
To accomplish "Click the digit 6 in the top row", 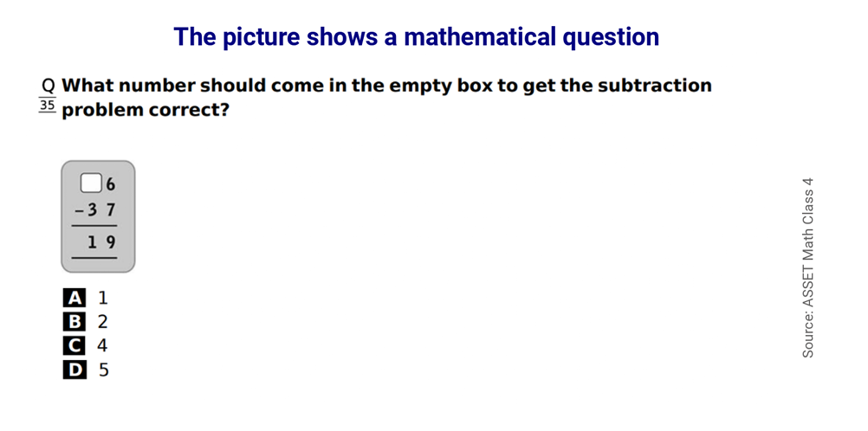I will tap(110, 184).
